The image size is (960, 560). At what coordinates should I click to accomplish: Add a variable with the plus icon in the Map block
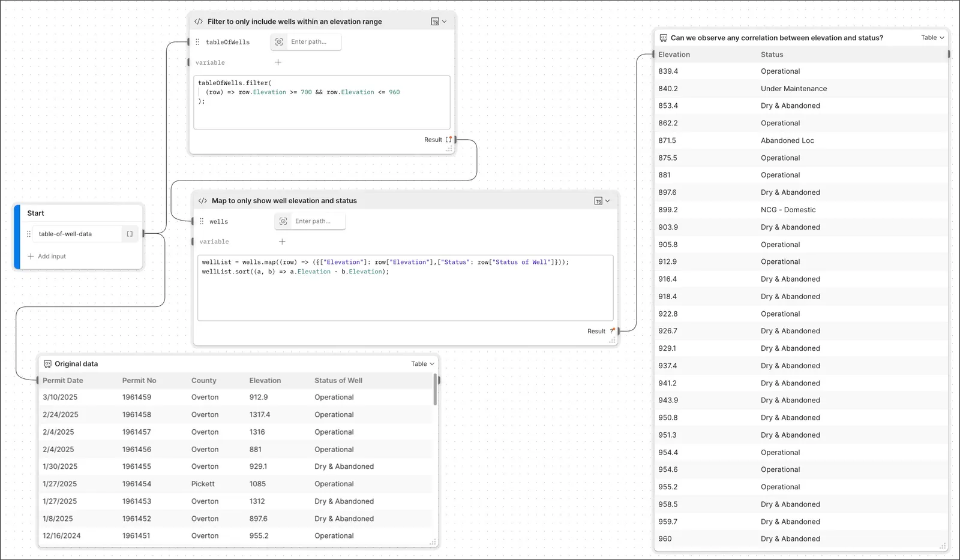(282, 242)
